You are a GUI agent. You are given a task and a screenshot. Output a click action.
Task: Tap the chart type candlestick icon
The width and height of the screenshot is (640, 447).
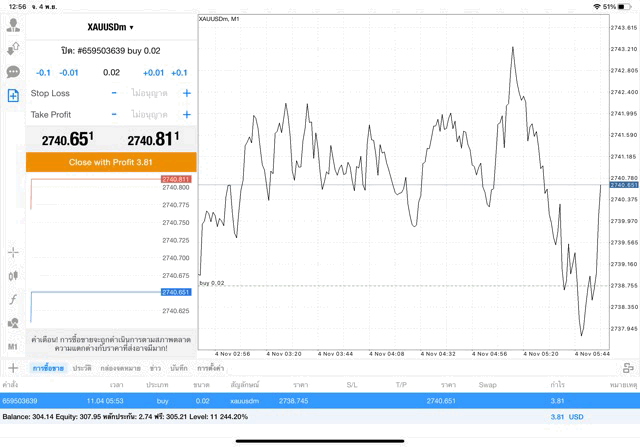point(13,275)
